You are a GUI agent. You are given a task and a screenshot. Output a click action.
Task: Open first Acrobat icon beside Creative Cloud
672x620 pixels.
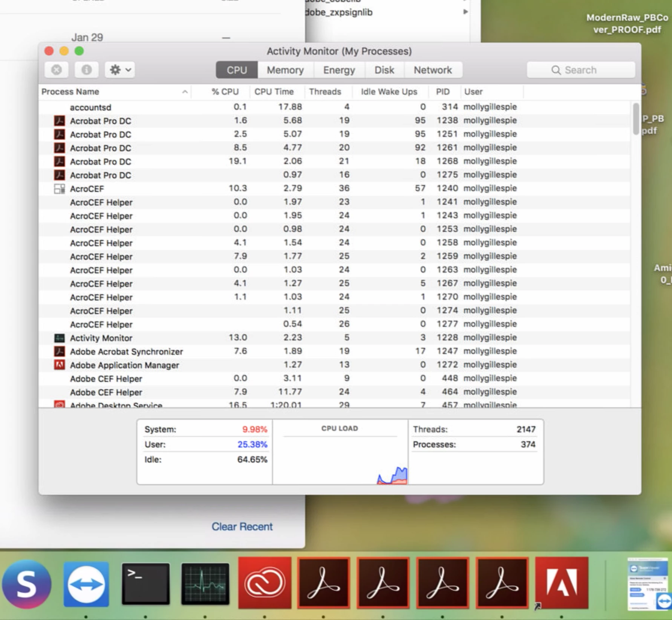click(324, 583)
